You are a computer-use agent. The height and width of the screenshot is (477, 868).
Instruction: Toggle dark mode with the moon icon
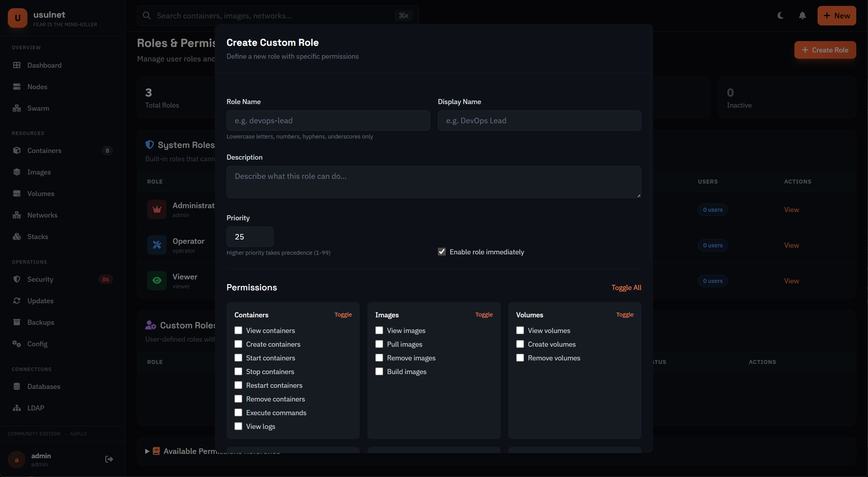[x=780, y=16]
